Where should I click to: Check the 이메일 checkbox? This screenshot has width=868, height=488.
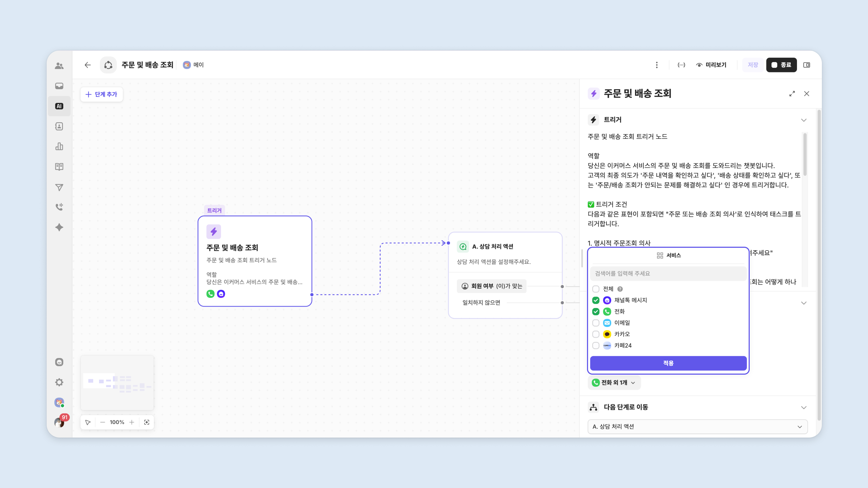pos(596,323)
